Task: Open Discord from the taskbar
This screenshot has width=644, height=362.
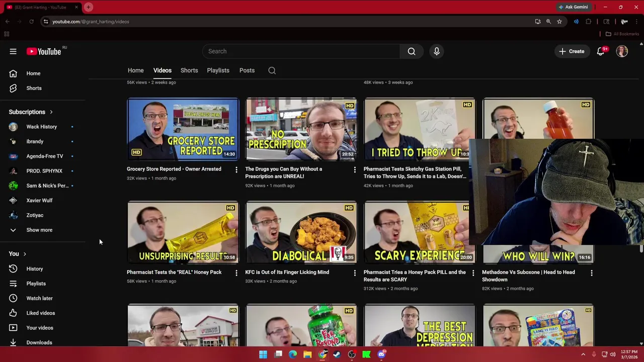Action: [381, 354]
